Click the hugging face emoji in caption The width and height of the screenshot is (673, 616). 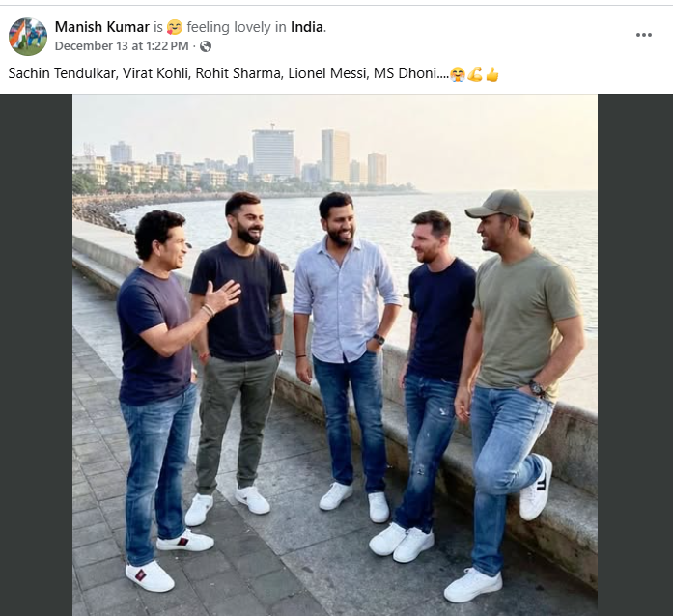(459, 74)
